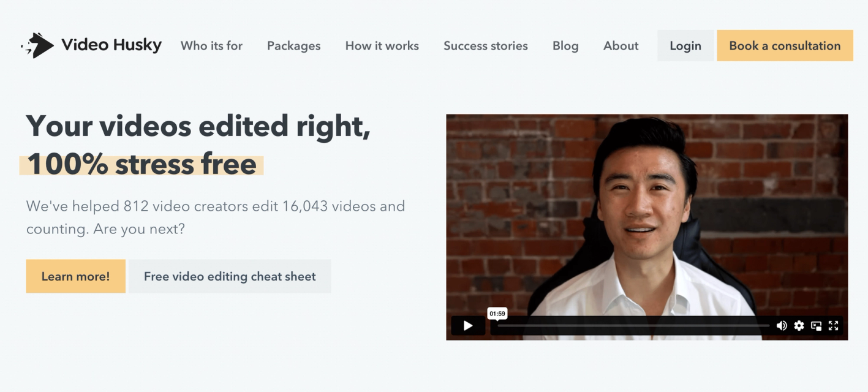Viewport: 868px width, 392px height.
Task: Play the video with the play button
Action: click(468, 326)
